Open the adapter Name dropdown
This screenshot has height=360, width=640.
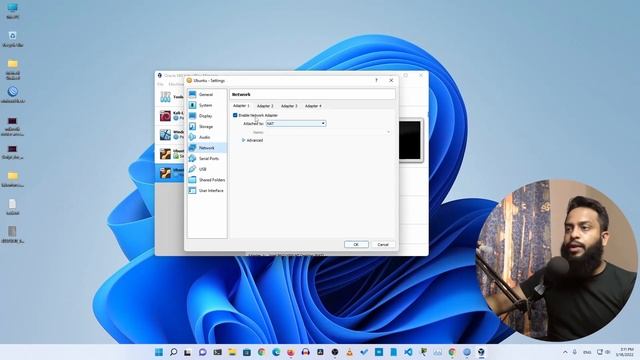pos(328,132)
